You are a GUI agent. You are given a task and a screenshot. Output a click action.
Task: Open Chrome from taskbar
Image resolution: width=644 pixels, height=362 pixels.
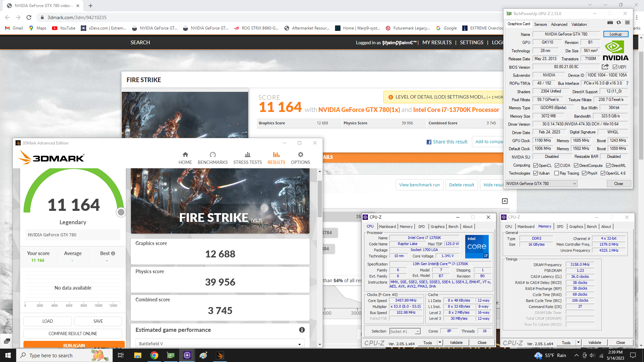point(154,355)
